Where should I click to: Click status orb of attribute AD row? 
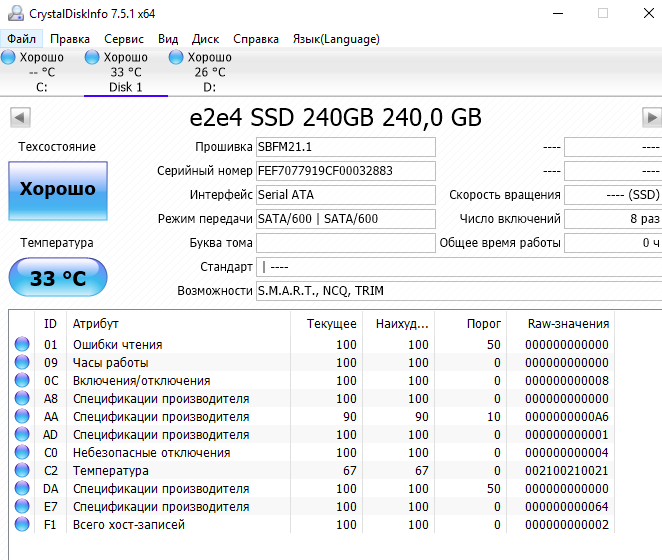click(x=22, y=434)
